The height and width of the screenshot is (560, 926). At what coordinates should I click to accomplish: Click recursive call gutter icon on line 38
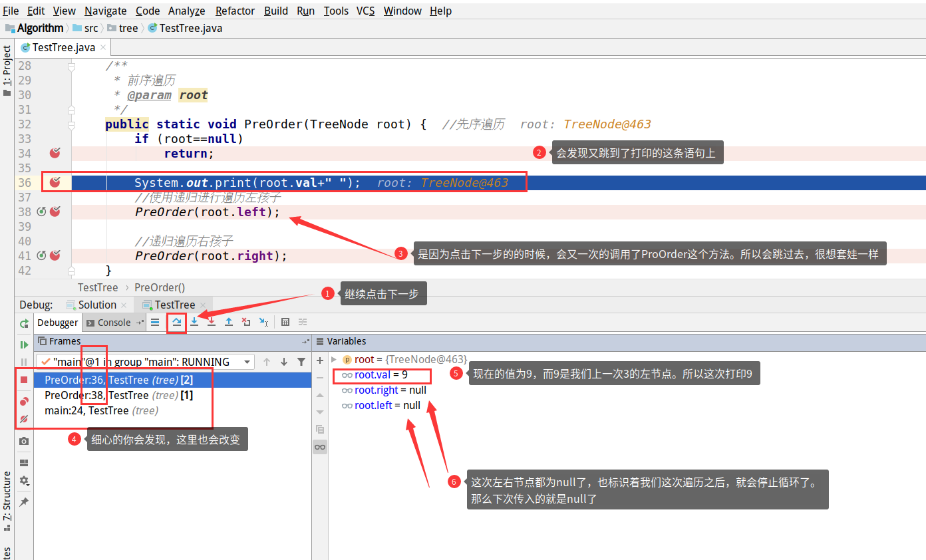(x=41, y=211)
